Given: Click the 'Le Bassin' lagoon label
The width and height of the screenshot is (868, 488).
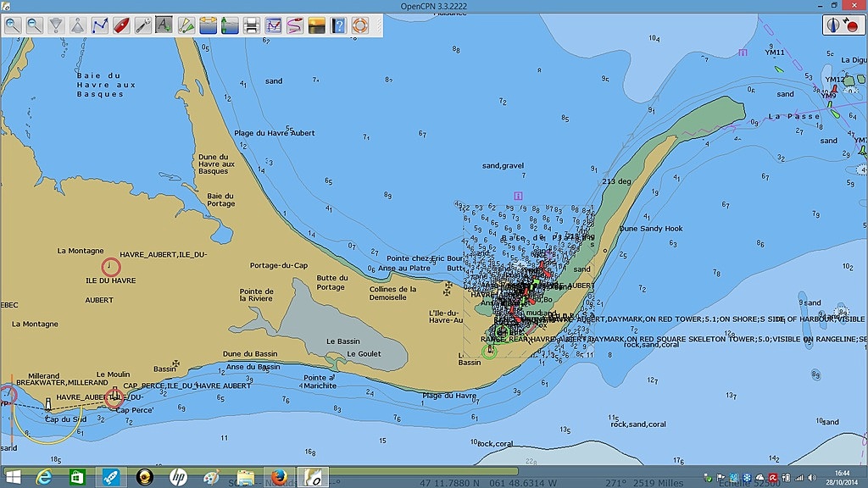Looking at the screenshot, I should click(342, 341).
